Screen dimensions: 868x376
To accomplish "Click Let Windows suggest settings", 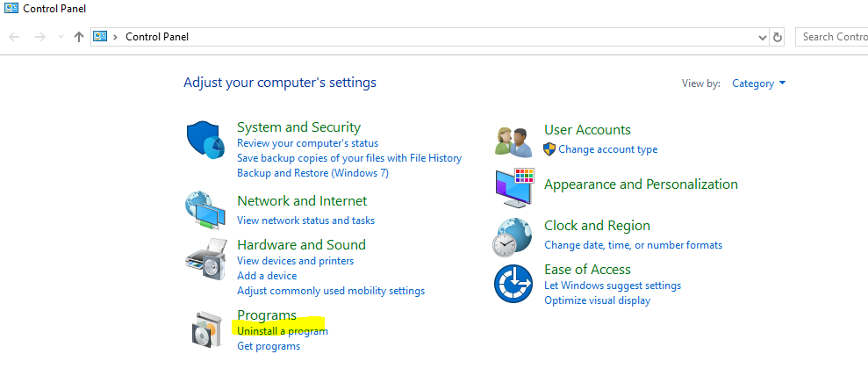I will (x=613, y=286).
